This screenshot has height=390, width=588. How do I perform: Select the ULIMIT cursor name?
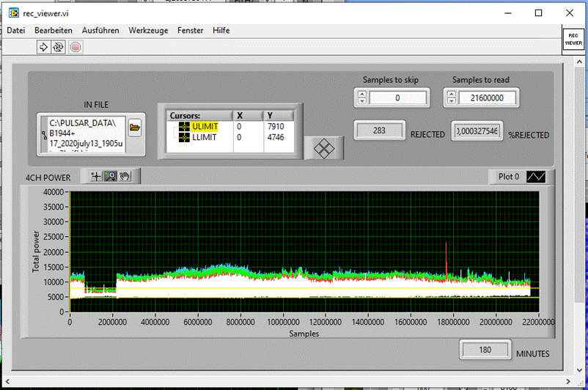[205, 126]
